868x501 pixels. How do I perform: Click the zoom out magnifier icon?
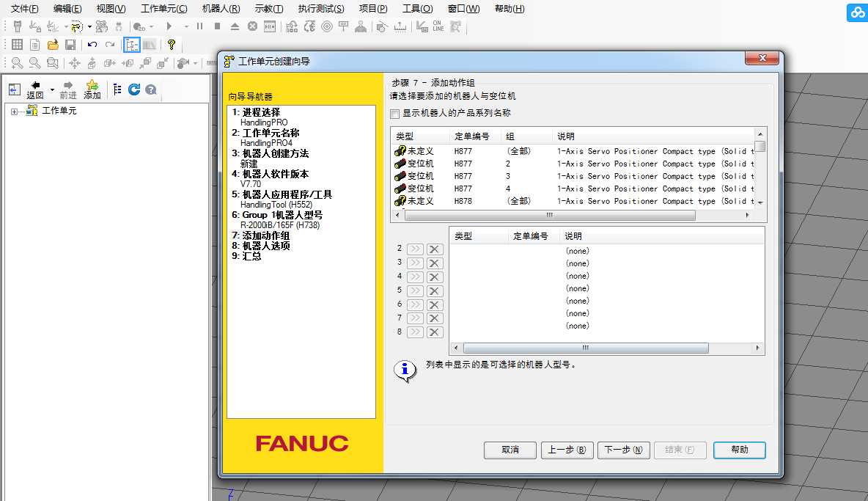[x=35, y=63]
